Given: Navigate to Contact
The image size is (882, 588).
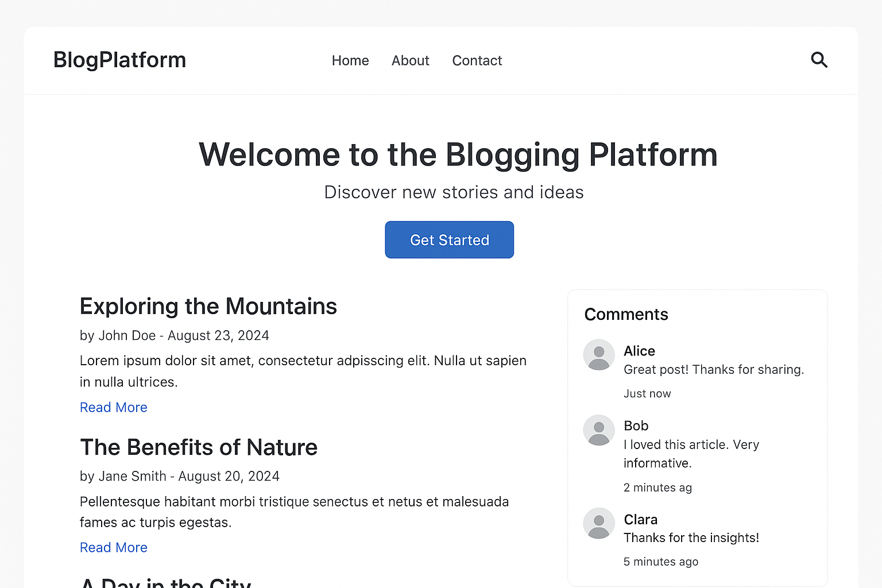Looking at the screenshot, I should (477, 61).
